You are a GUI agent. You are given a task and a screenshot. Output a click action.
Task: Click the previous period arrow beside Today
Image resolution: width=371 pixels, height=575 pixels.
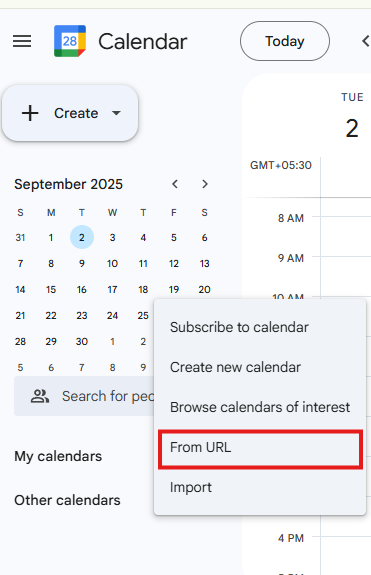click(366, 41)
